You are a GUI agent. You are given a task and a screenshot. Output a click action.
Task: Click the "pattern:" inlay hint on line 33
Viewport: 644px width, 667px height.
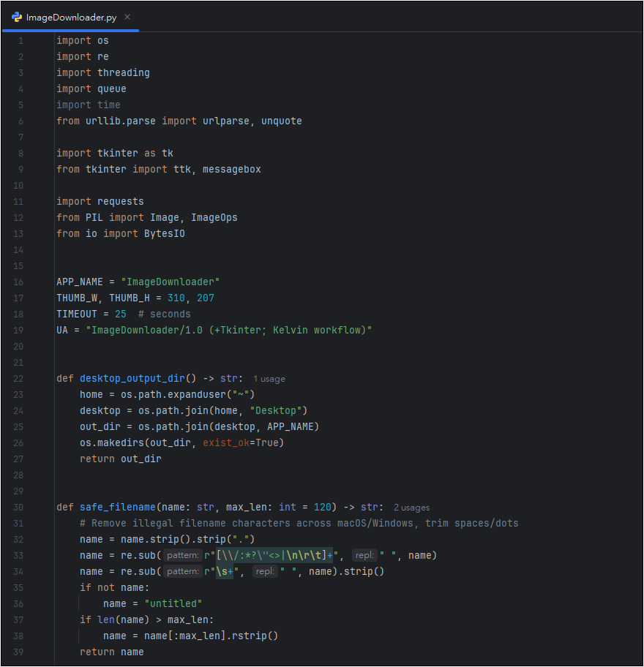coord(182,556)
